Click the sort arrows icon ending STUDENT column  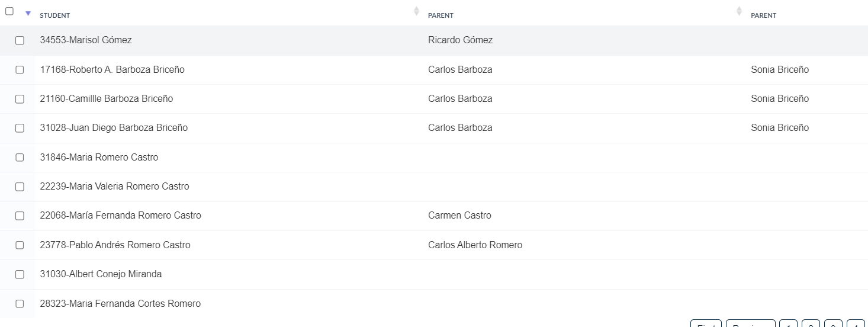click(x=416, y=11)
